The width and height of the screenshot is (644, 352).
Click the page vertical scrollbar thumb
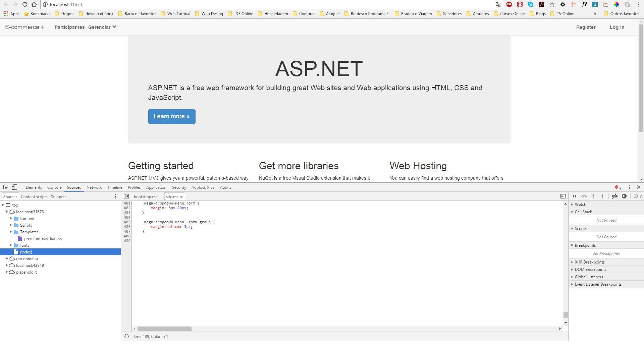[641, 78]
